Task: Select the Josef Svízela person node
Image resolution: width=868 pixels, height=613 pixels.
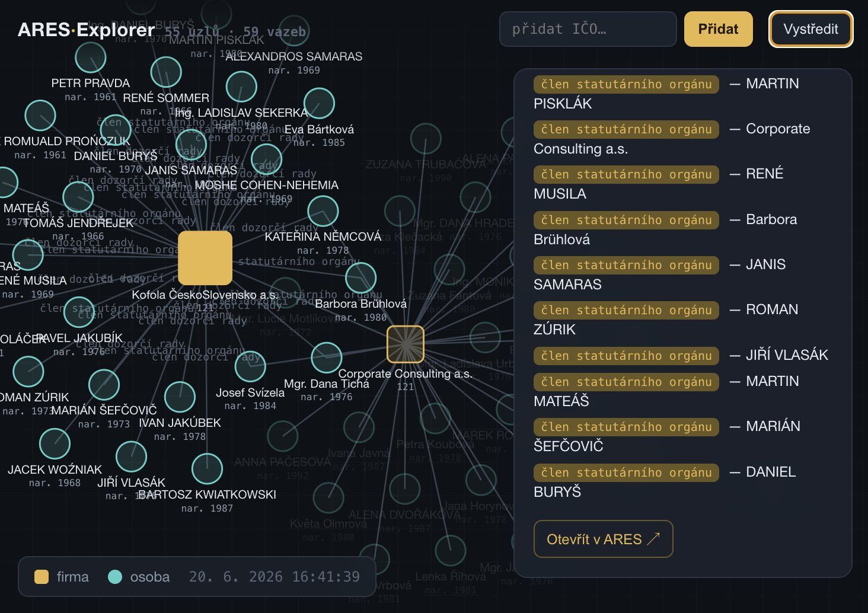Action: [x=250, y=366]
